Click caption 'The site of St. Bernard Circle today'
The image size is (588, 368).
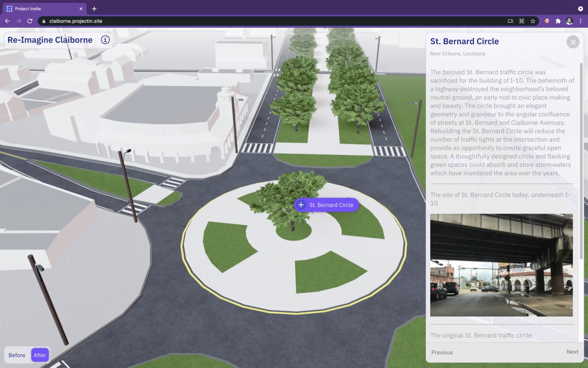[500, 199]
